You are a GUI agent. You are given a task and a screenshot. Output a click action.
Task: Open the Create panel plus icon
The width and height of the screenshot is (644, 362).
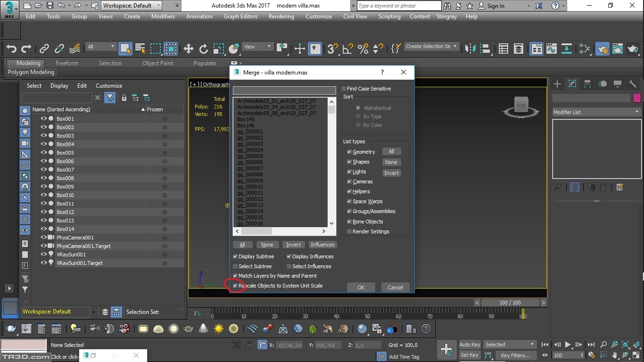[x=557, y=84]
